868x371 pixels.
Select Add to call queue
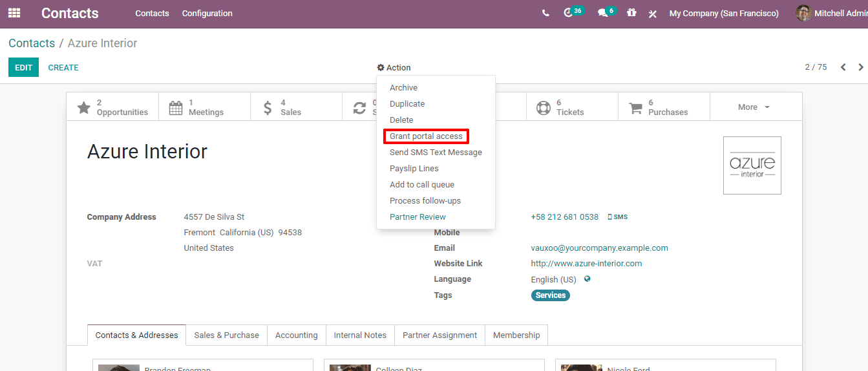point(436,185)
